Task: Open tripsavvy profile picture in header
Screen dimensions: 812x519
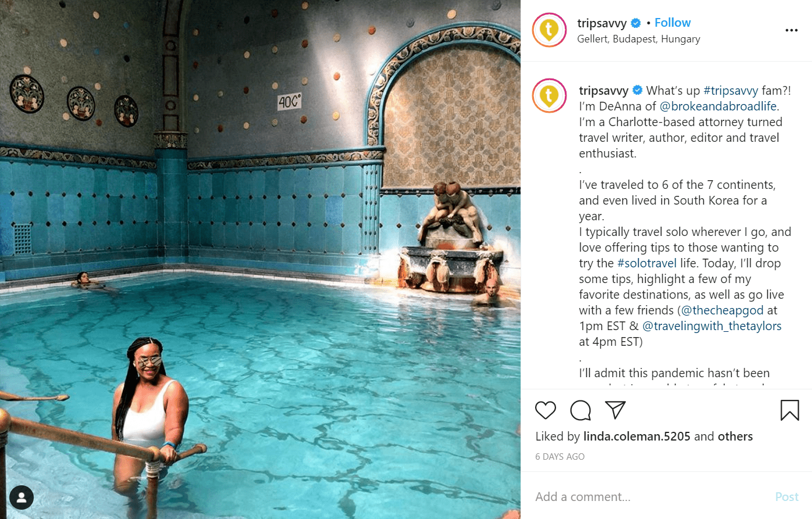Action: (549, 30)
